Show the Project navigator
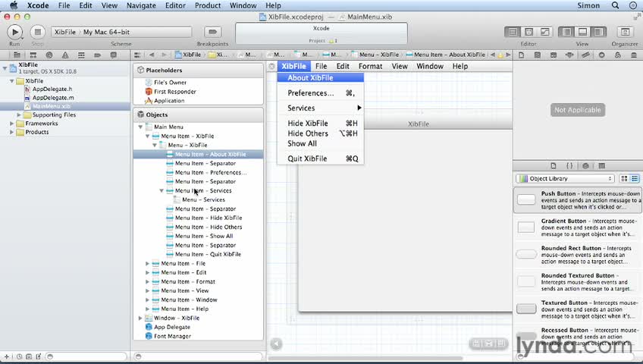Viewport: 643px width, 364px height. (17, 55)
